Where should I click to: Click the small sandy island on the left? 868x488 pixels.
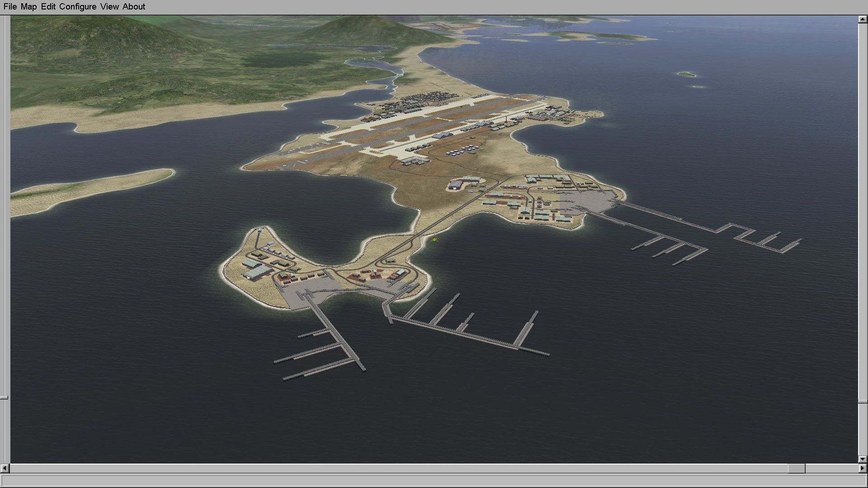[90, 190]
